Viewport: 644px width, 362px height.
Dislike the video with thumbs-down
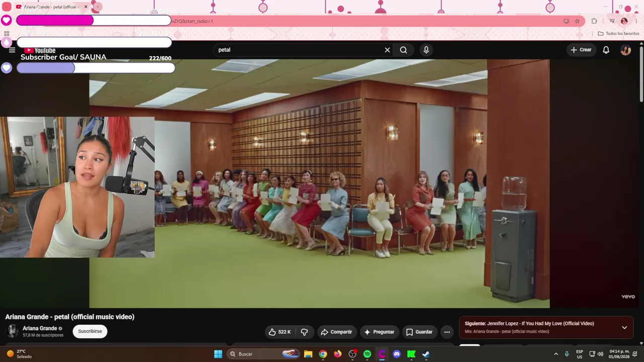[x=304, y=332]
